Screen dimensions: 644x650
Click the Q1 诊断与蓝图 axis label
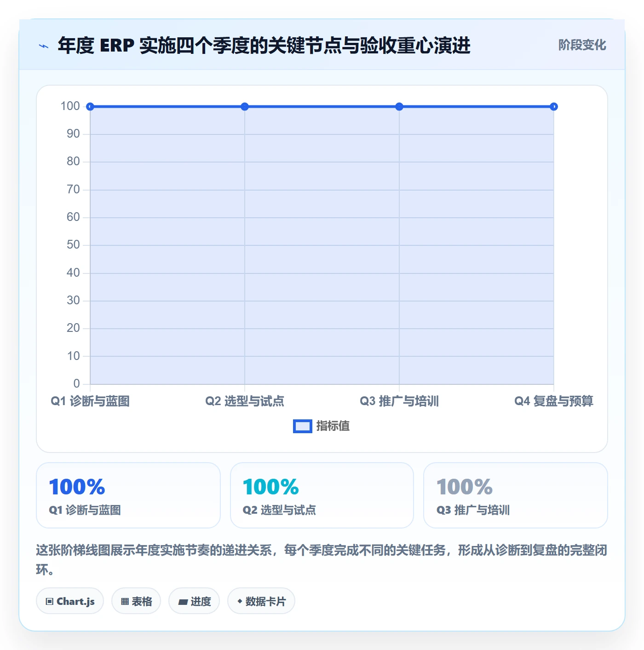(90, 401)
